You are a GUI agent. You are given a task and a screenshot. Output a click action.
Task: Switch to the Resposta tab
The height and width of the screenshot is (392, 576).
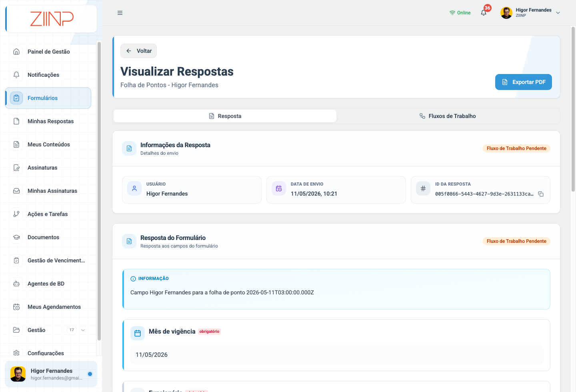[x=225, y=116]
